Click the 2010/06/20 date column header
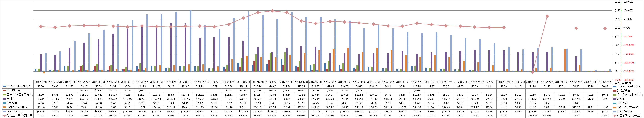The image size is (644, 118). 55,82
